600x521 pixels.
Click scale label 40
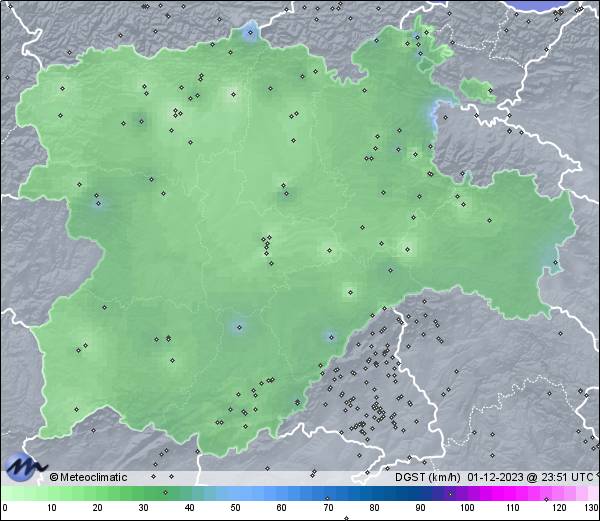tap(189, 508)
